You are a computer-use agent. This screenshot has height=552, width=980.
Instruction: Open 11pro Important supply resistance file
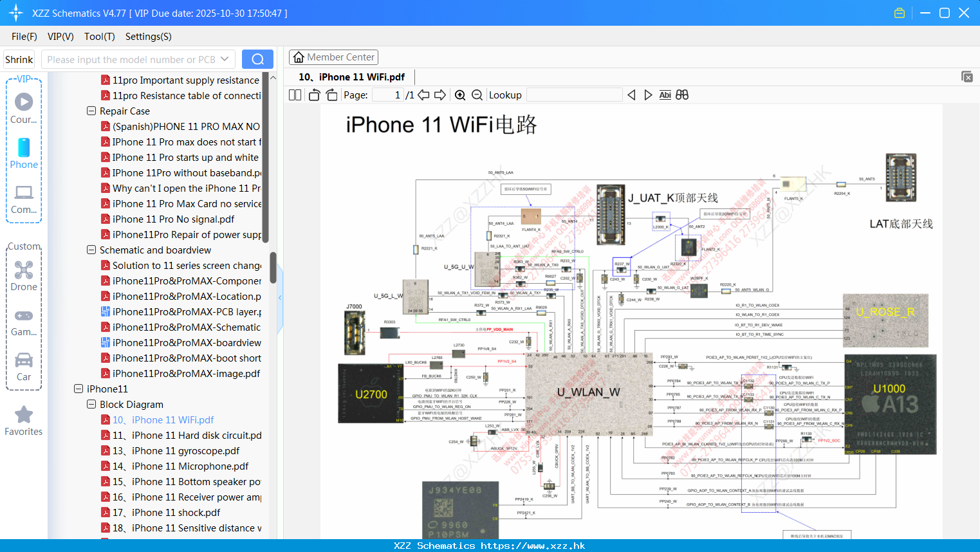(180, 80)
